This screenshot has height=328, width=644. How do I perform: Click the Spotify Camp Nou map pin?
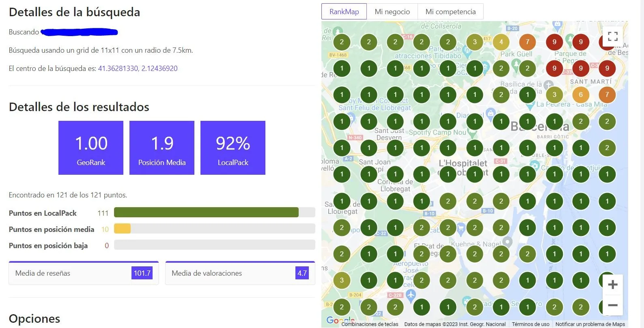coord(472,133)
